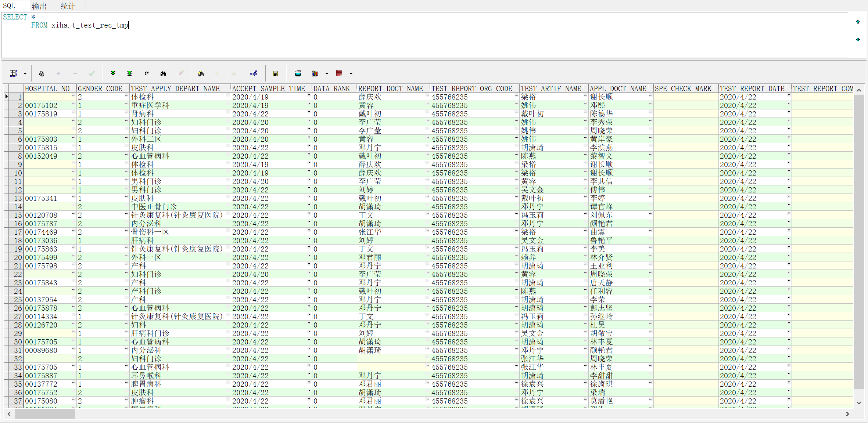
Task: Click doctor cell 张江华 in row 17 REPORT_DOCT_NAME
Action: [x=394, y=232]
